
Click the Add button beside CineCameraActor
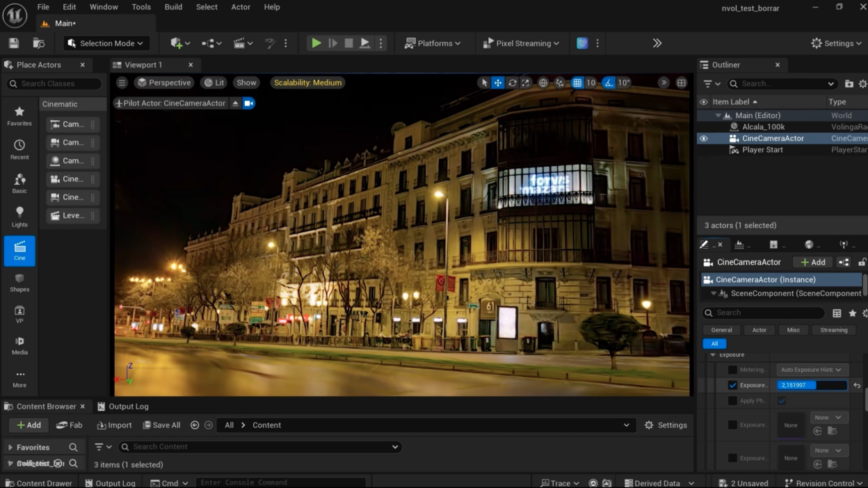tap(812, 262)
